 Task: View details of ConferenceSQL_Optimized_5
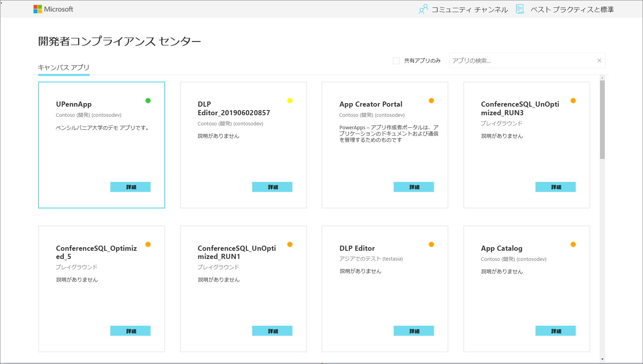tap(130, 330)
